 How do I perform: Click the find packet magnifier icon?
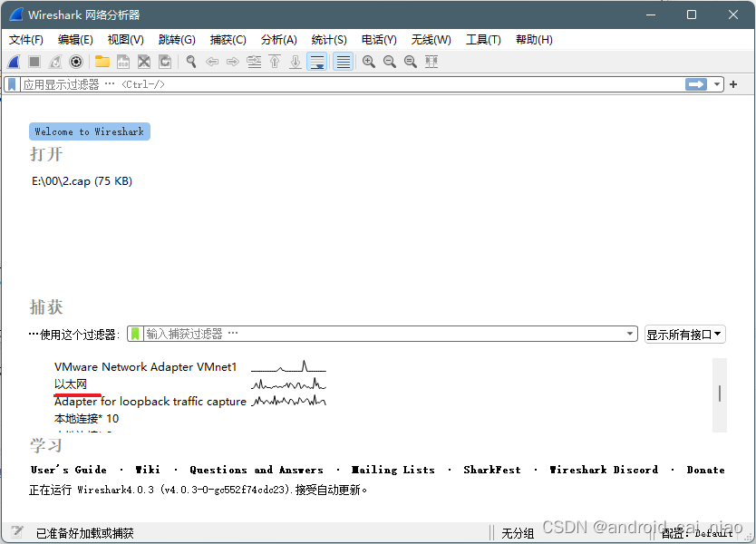point(191,62)
